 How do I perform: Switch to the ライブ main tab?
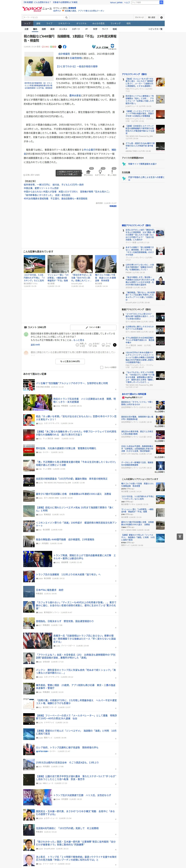point(49,24)
